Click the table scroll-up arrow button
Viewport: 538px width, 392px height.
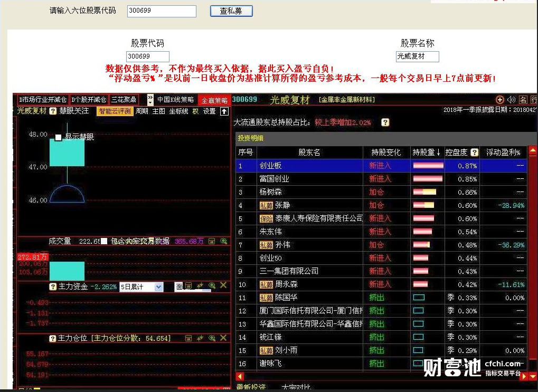[533, 150]
